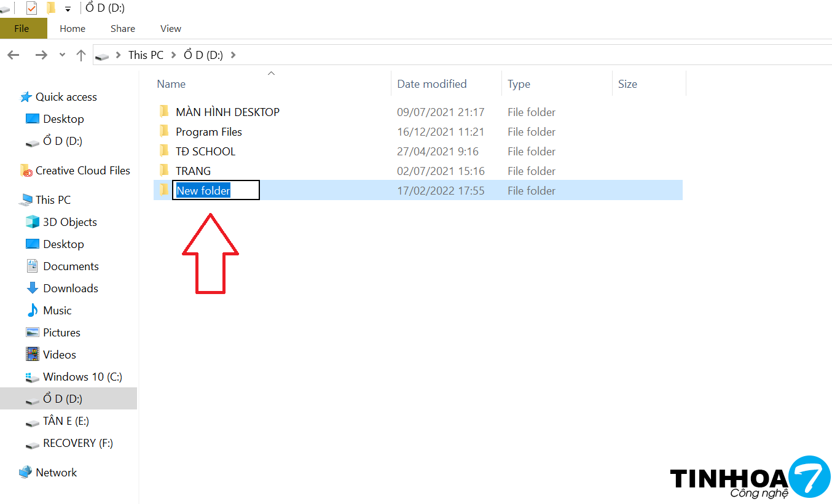Open Customize Quick Access Toolbar dropdown
832x504 pixels.
pyautogui.click(x=68, y=9)
